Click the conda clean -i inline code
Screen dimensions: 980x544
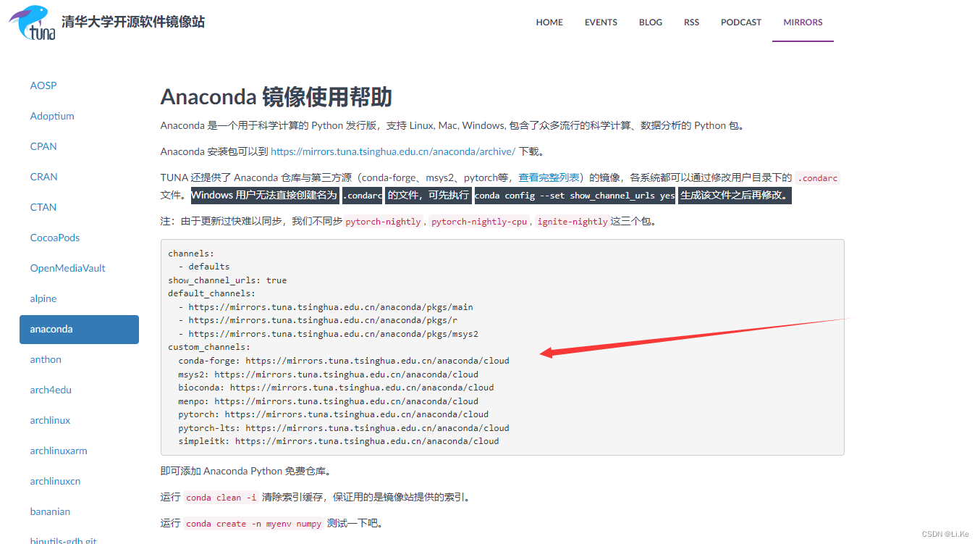tap(221, 498)
